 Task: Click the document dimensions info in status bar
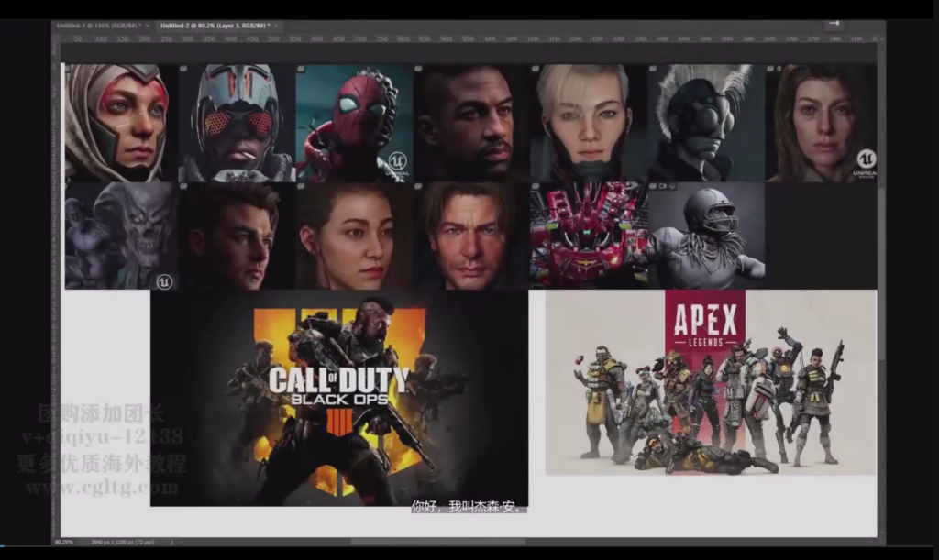tap(123, 542)
